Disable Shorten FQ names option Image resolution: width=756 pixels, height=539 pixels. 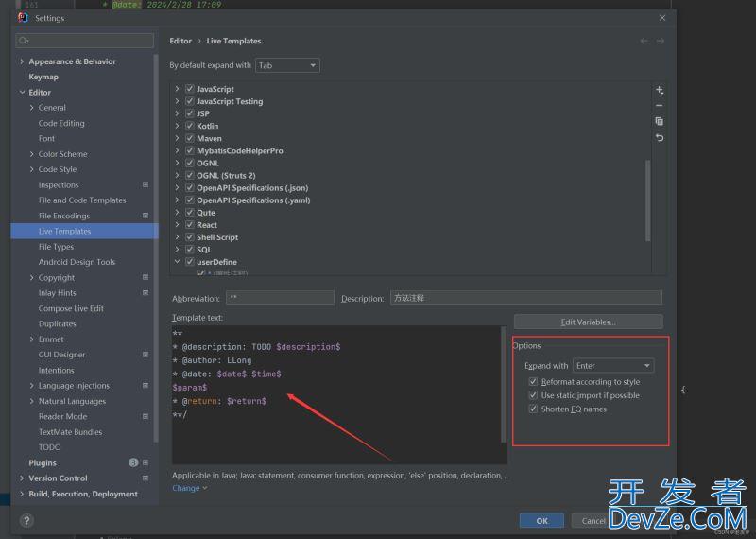tap(533, 409)
